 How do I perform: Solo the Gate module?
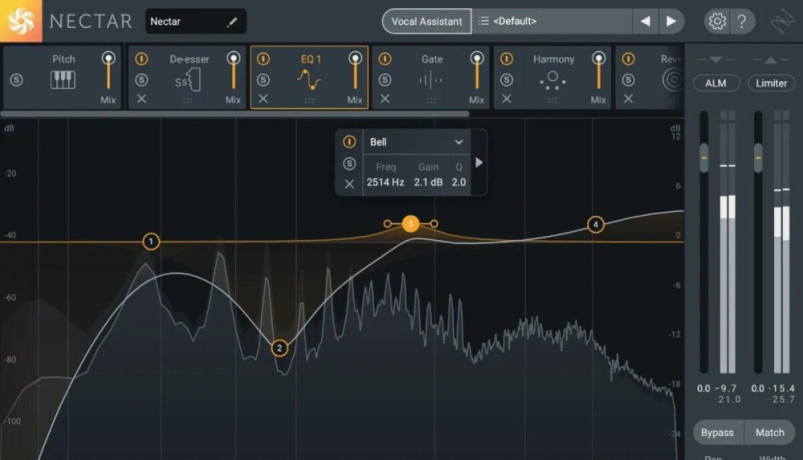tap(385, 80)
